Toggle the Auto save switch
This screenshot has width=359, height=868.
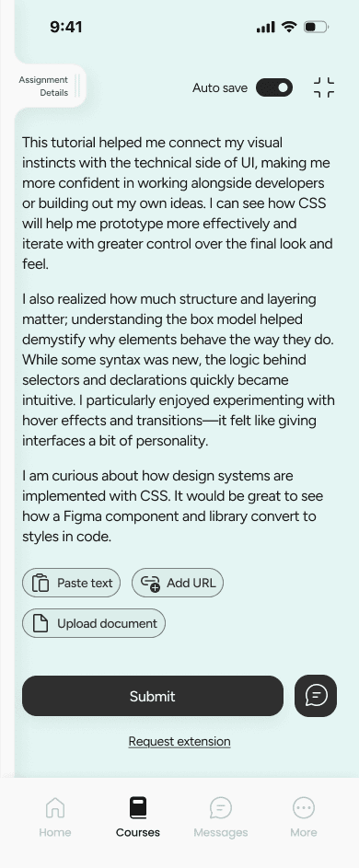point(274,87)
